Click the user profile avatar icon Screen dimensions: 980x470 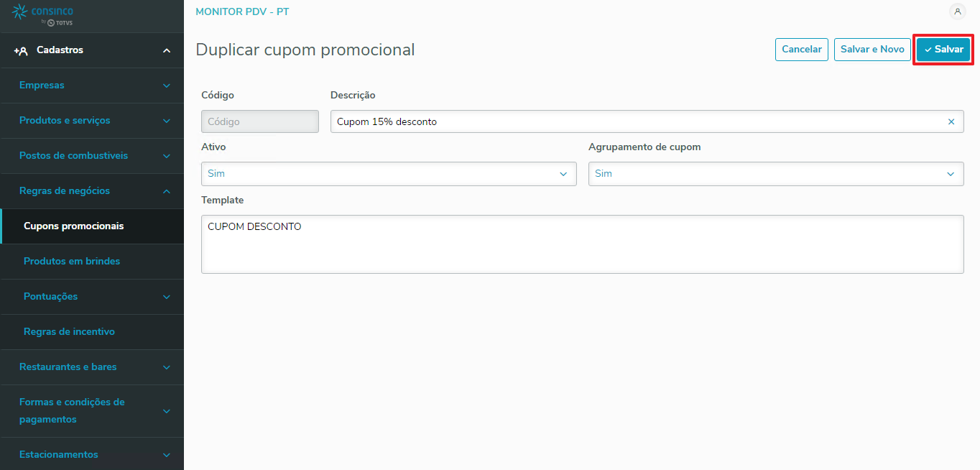tap(957, 11)
